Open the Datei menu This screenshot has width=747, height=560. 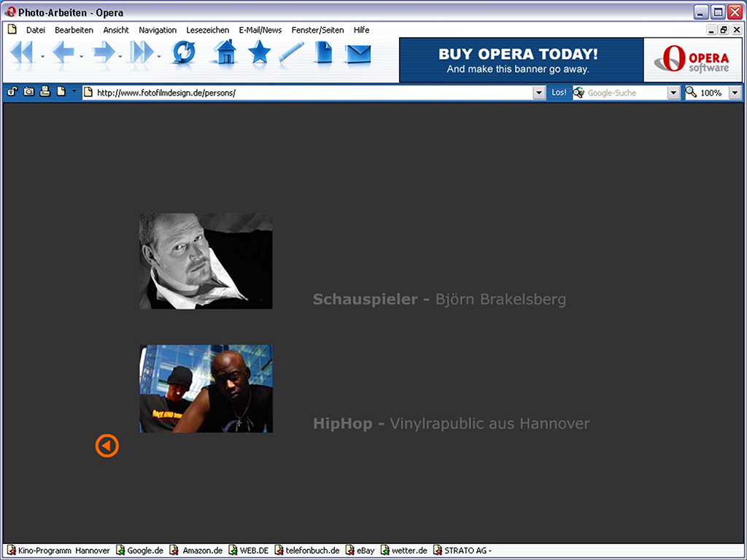coord(36,30)
